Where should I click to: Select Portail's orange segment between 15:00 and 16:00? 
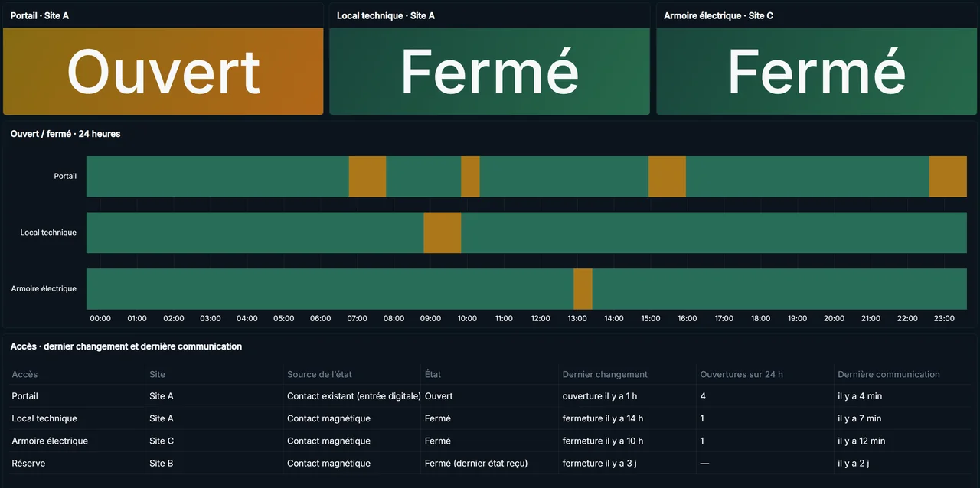tap(667, 177)
